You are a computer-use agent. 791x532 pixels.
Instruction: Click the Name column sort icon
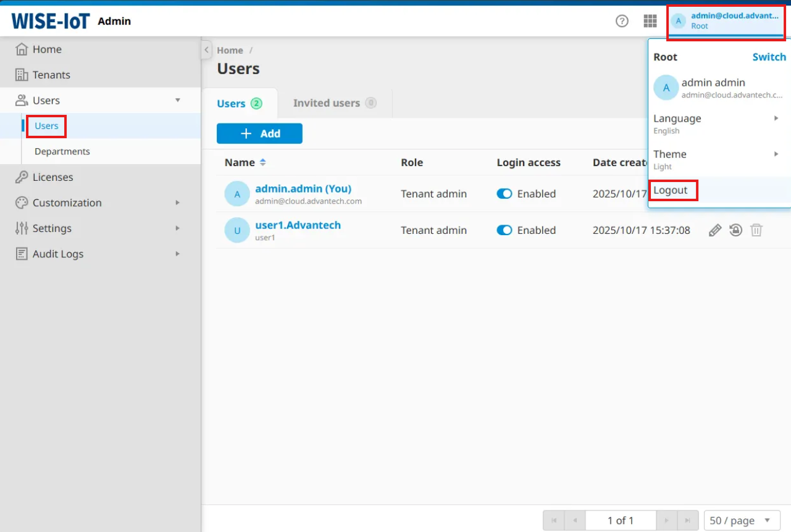[x=262, y=162]
